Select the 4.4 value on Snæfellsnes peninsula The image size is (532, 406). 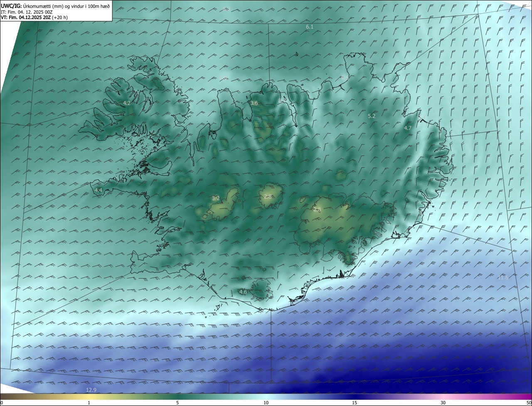[99, 190]
